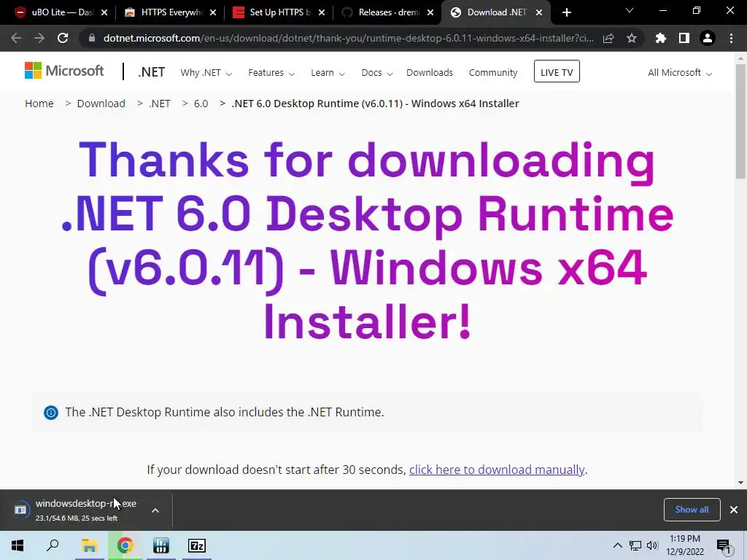This screenshot has width=747, height=560.
Task: Close the Releases tab
Action: (430, 13)
